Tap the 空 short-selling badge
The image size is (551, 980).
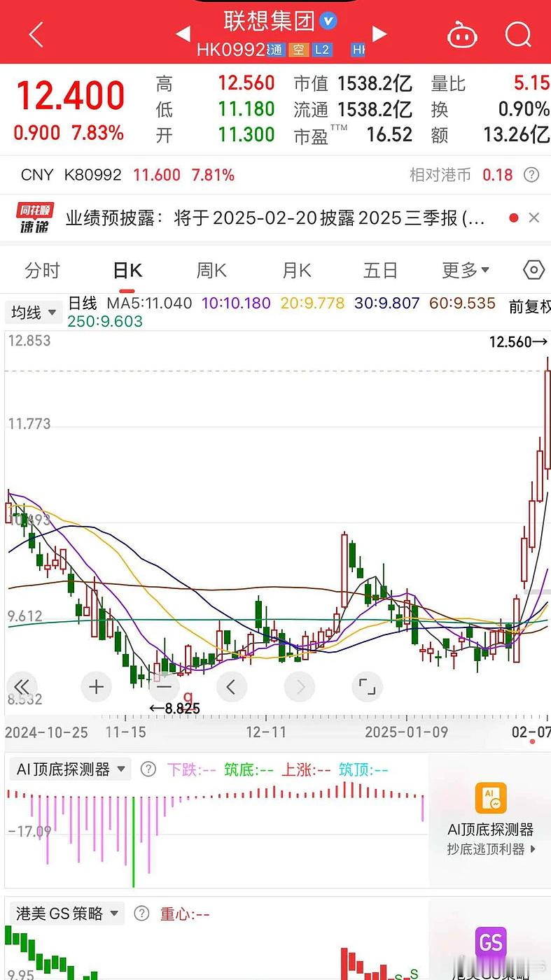coord(298,50)
